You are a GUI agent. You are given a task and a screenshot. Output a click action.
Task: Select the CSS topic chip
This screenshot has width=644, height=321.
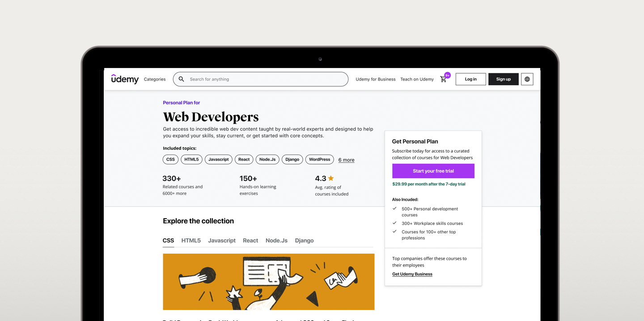[170, 160]
